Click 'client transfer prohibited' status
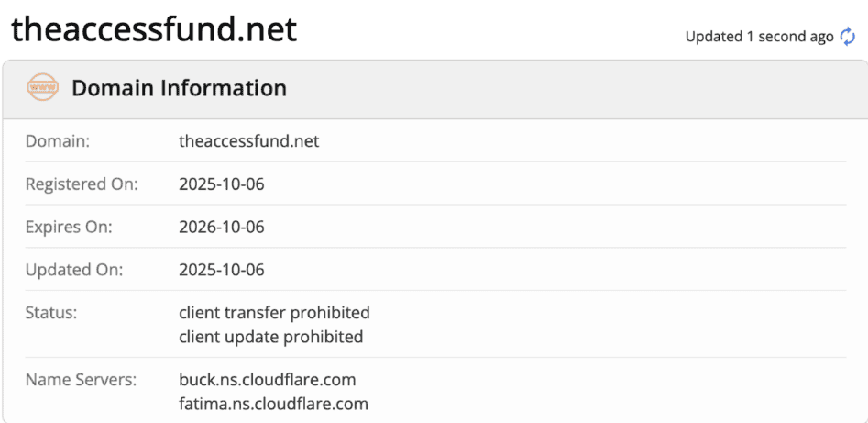The image size is (868, 423). coord(274,313)
